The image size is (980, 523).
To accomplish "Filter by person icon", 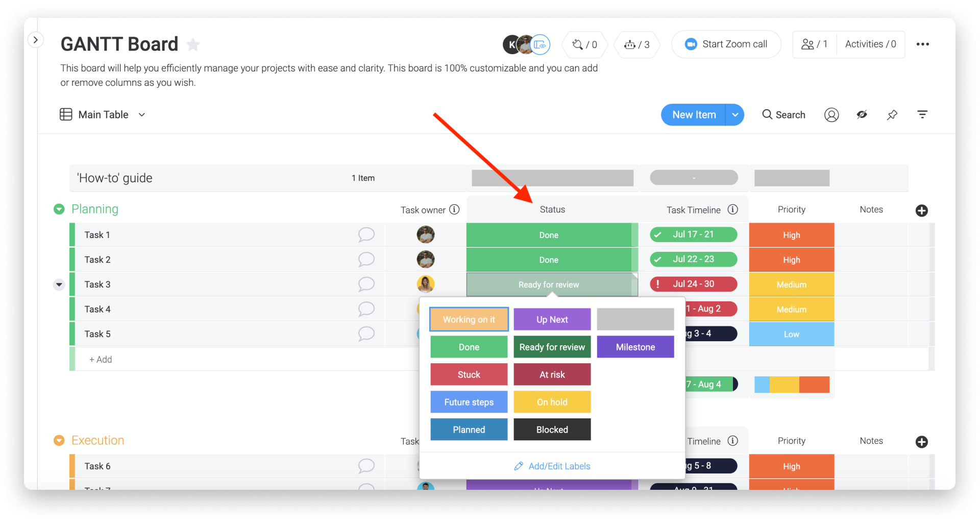I will click(x=831, y=115).
